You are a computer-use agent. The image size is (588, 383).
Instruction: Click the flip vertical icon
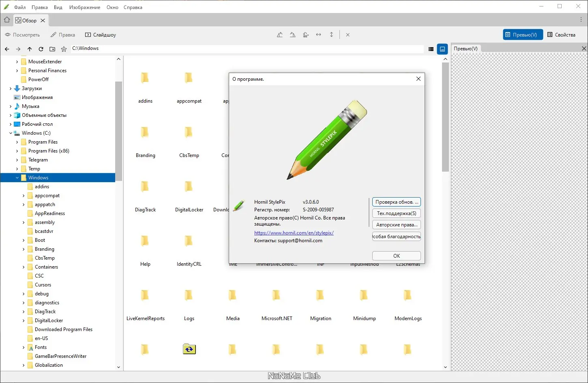pos(332,35)
